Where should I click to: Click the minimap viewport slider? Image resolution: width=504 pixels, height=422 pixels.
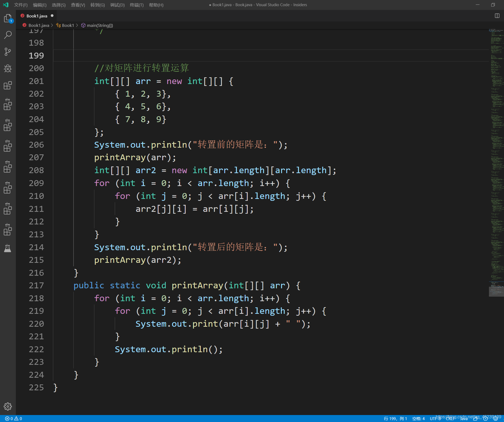point(496,291)
